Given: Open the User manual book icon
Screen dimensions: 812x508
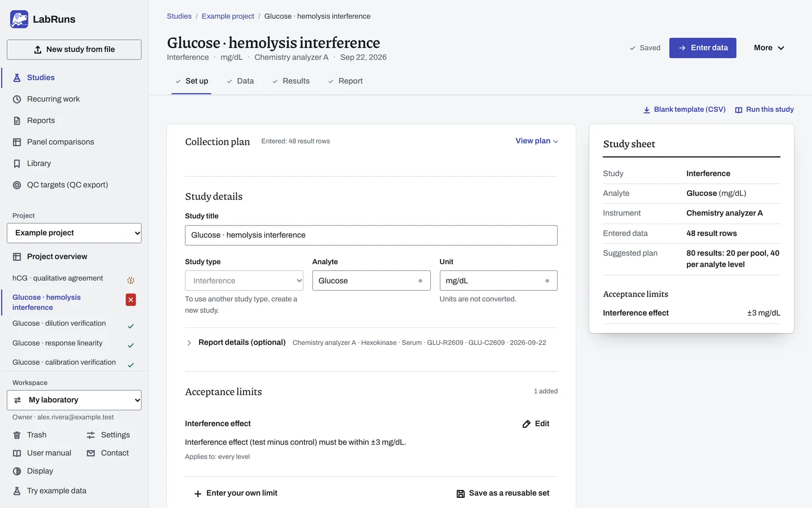Looking at the screenshot, I should coord(17,453).
